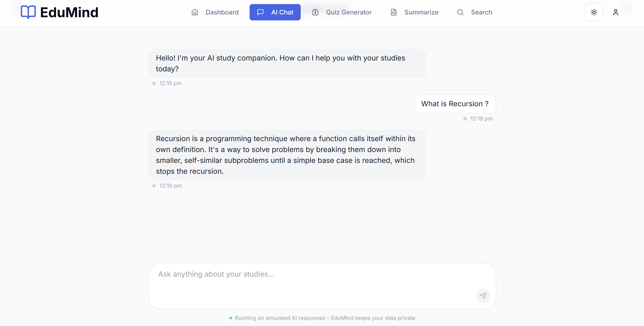The height and width of the screenshot is (326, 644).
Task: Click the EduMind book logo icon
Action: click(28, 12)
